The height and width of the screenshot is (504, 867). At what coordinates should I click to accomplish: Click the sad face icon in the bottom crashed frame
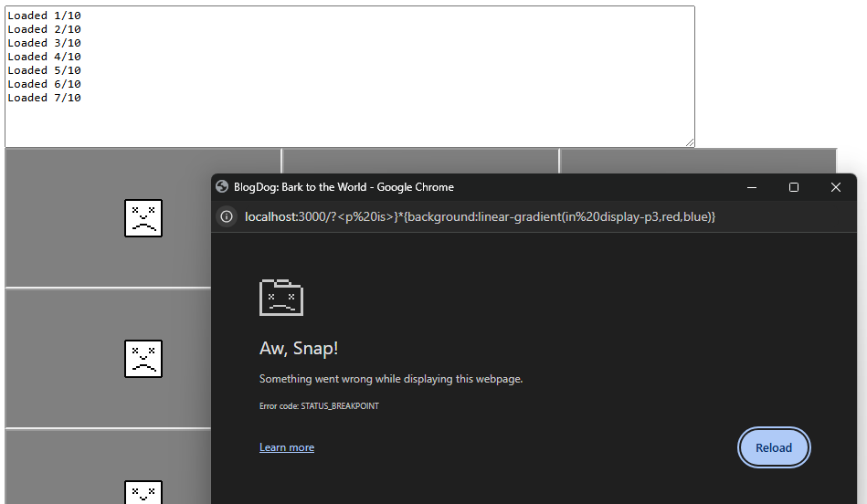tap(143, 492)
